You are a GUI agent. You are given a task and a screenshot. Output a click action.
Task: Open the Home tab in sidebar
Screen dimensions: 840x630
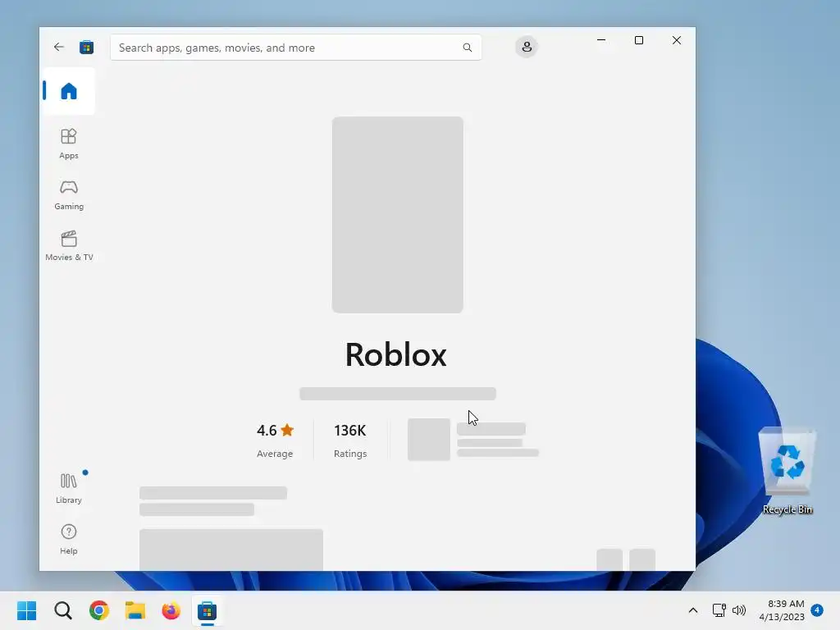point(68,91)
